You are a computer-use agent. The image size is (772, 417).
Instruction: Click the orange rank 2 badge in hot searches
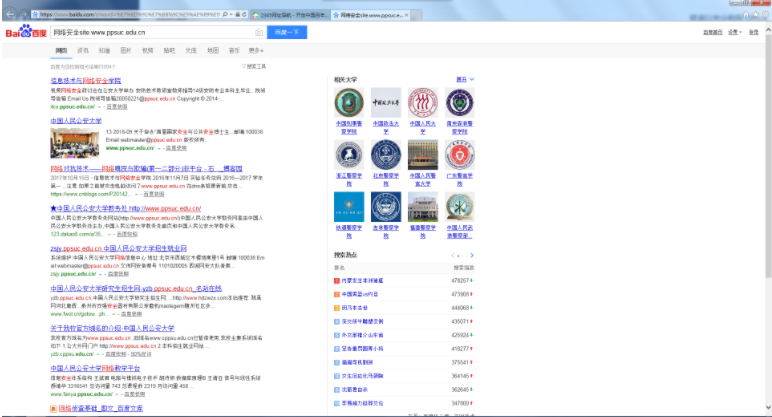[337, 294]
